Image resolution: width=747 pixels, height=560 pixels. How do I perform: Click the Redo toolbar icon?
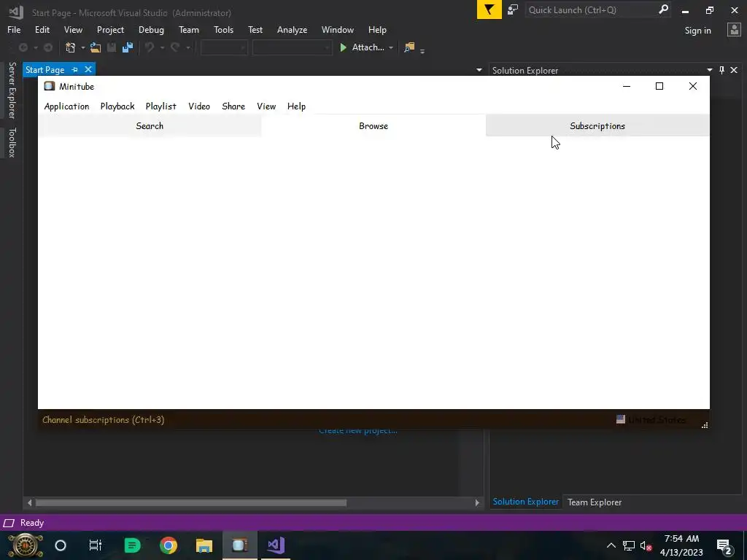point(175,47)
